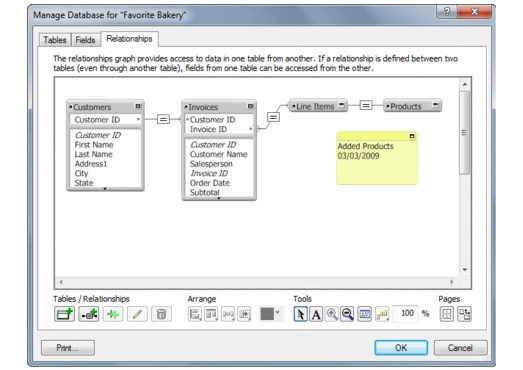Viewport: 523px width, 370px height.
Task: Select the Customers table title
Action: click(92, 107)
